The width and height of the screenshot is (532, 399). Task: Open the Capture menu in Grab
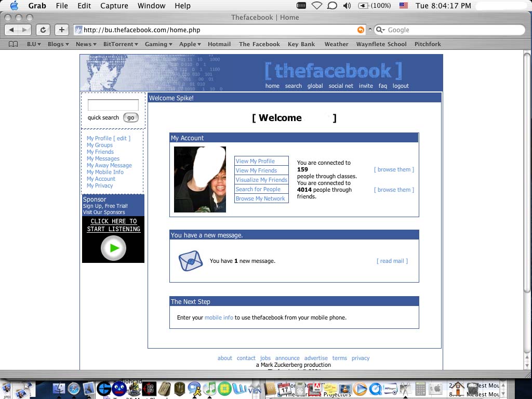coord(114,6)
